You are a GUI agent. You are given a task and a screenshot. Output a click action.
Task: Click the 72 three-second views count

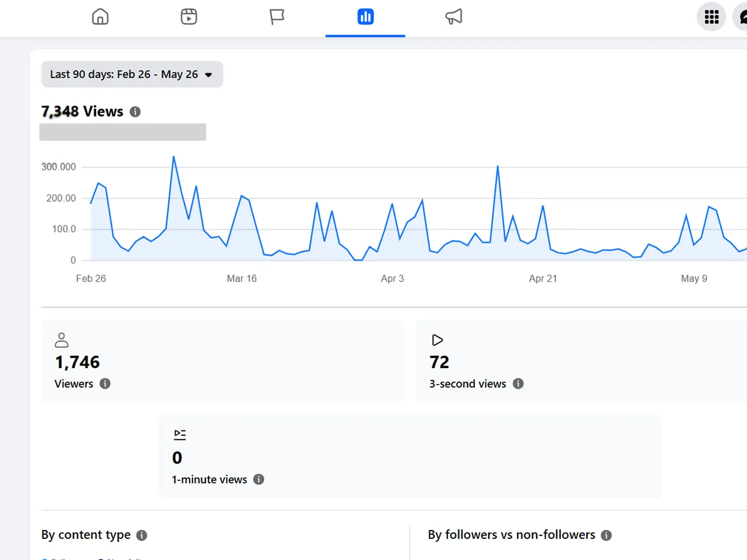tap(439, 362)
